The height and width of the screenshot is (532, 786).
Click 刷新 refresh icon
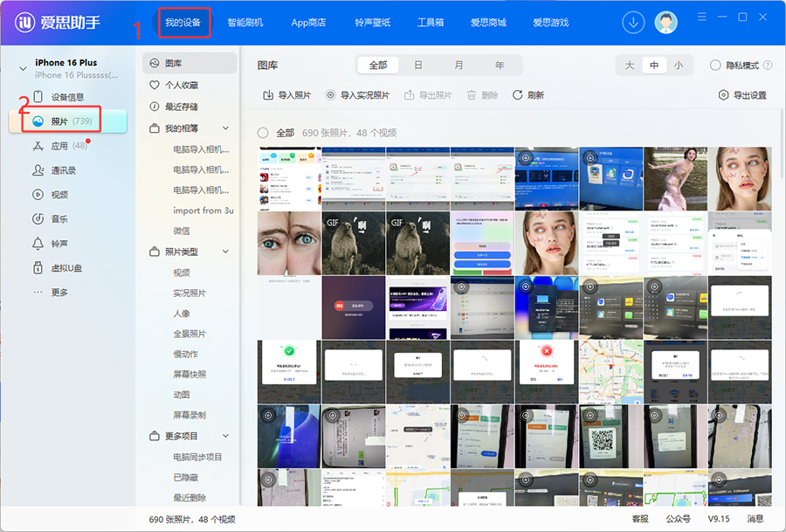coord(517,94)
